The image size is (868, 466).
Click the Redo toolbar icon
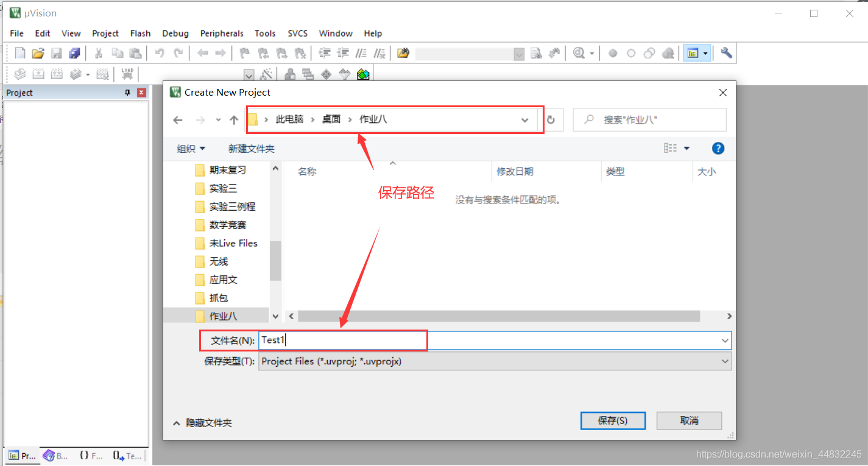pos(178,53)
